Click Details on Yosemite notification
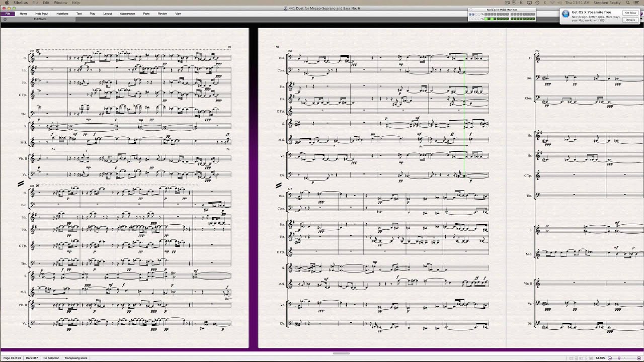 (x=630, y=20)
